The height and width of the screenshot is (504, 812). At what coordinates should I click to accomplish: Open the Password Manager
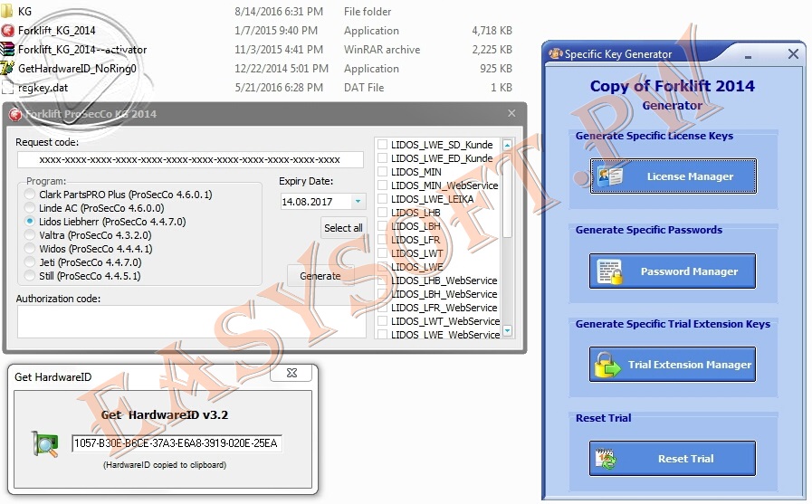tap(673, 271)
